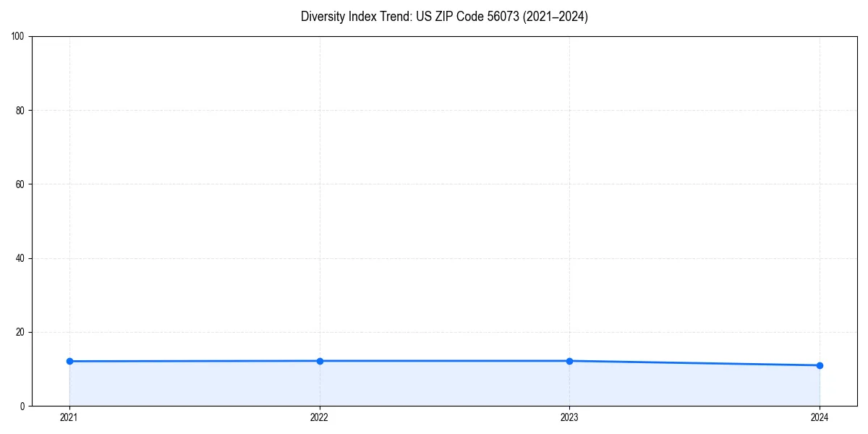Select the 2022 data point marker

point(319,360)
